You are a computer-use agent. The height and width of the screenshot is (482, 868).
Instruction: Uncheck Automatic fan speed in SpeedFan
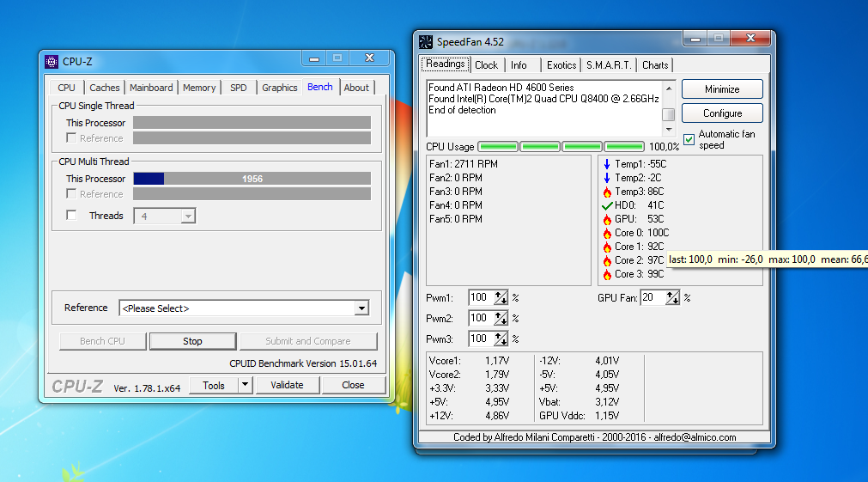click(689, 139)
